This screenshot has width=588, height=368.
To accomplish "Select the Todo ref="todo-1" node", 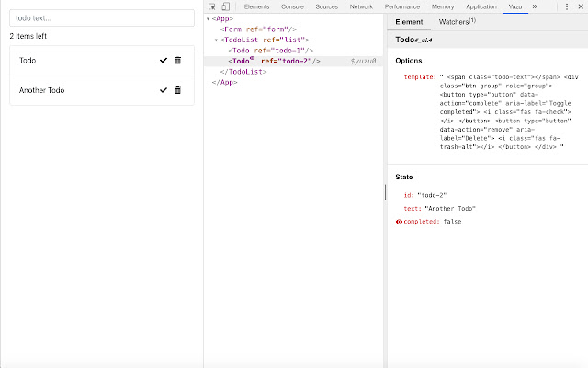I will point(273,50).
